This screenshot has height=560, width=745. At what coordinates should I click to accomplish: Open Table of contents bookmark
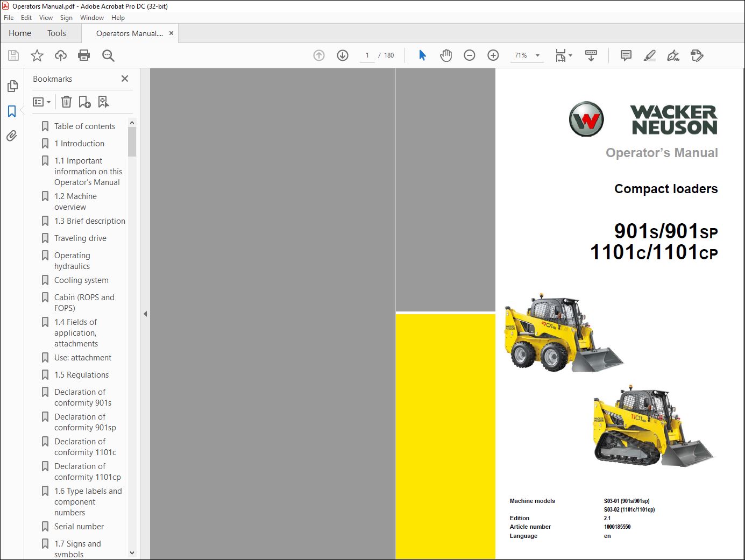(84, 126)
